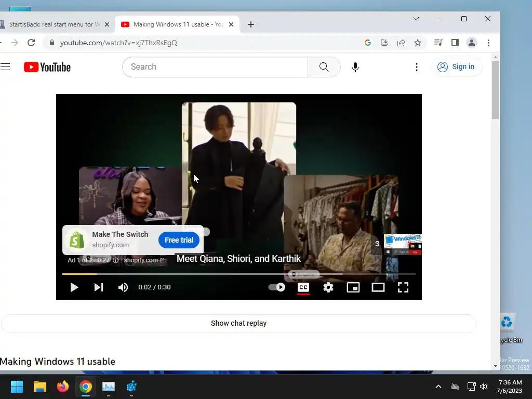This screenshot has height=399, width=532.
Task: Focus the YouTube Search field
Action: [x=215, y=67]
